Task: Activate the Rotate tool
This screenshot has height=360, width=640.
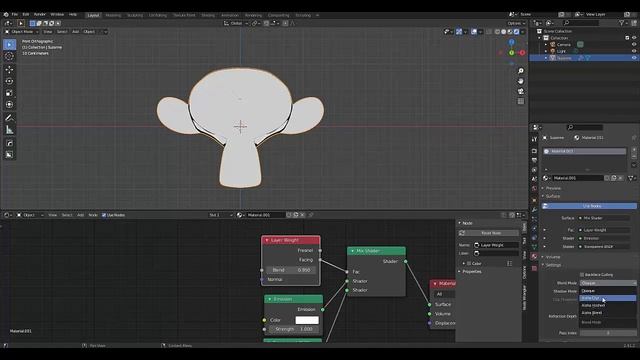Action: pyautogui.click(x=9, y=81)
